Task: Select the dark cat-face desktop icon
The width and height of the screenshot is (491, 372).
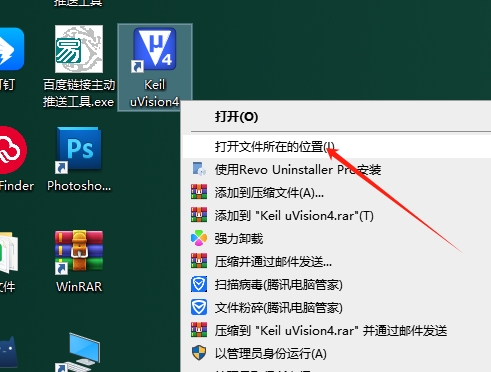Action: coord(9,353)
